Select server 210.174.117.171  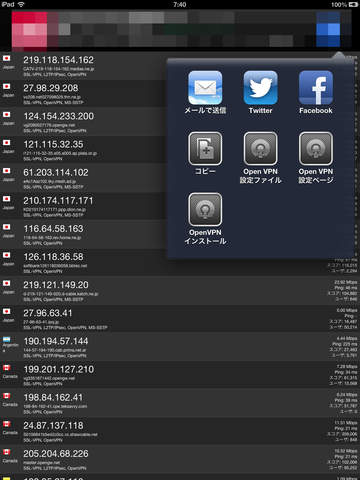point(180,207)
